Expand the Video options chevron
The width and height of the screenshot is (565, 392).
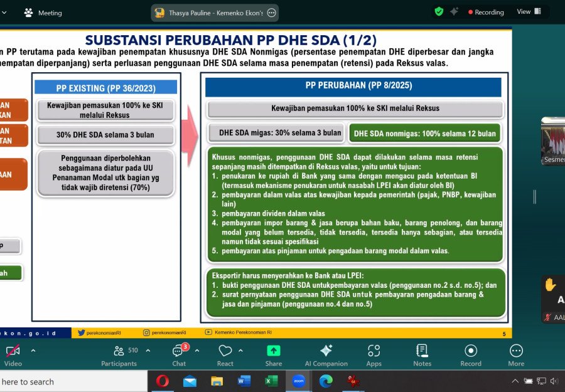pos(33,350)
